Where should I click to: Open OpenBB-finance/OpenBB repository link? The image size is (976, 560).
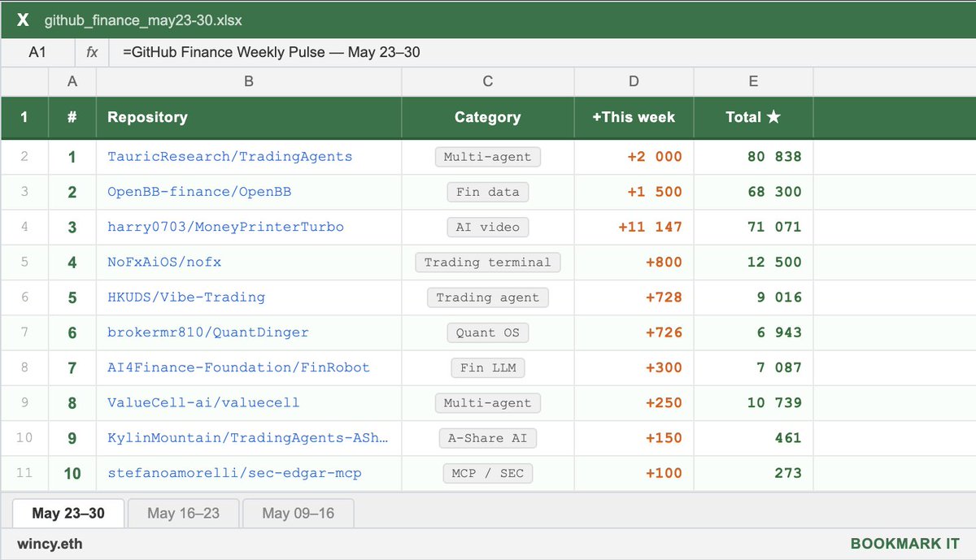click(199, 192)
